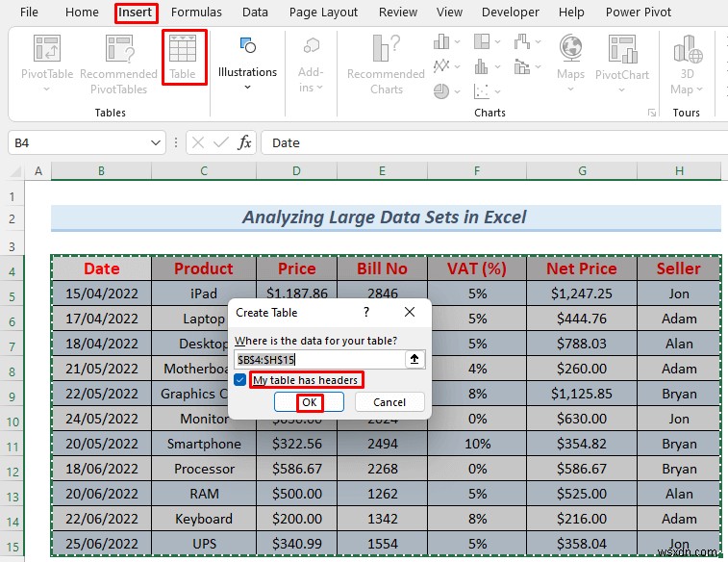
Task: Insert a pie or doughnut chart
Action: click(441, 91)
